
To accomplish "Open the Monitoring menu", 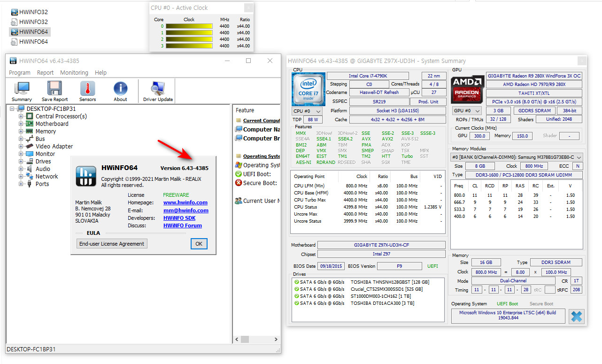I will [74, 73].
